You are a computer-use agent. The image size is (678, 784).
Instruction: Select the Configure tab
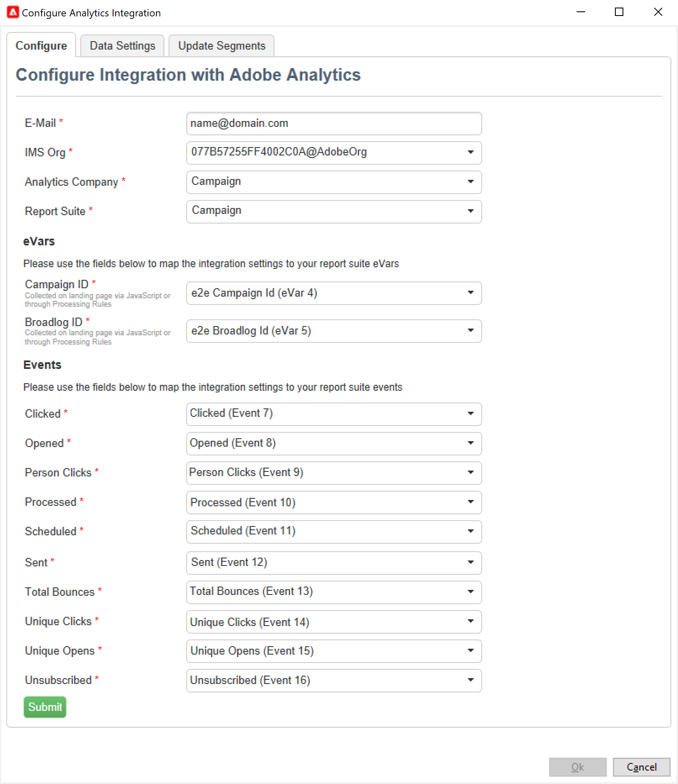41,46
